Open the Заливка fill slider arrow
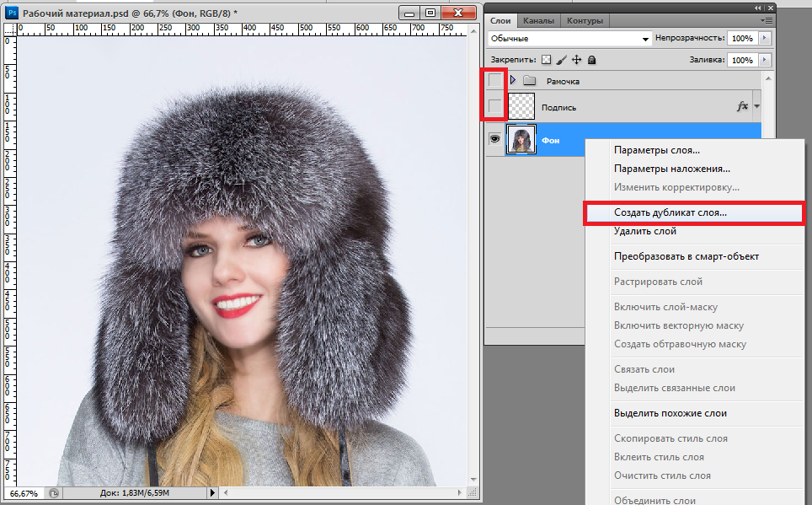812x505 pixels. click(764, 60)
